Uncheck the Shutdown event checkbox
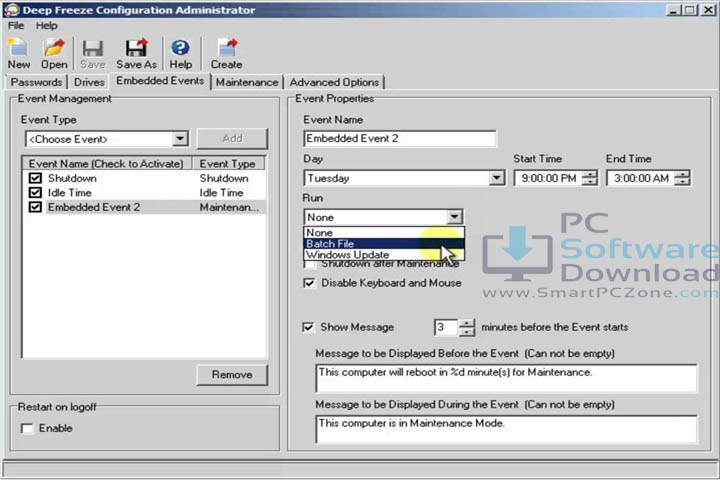The width and height of the screenshot is (720, 480). coord(35,178)
